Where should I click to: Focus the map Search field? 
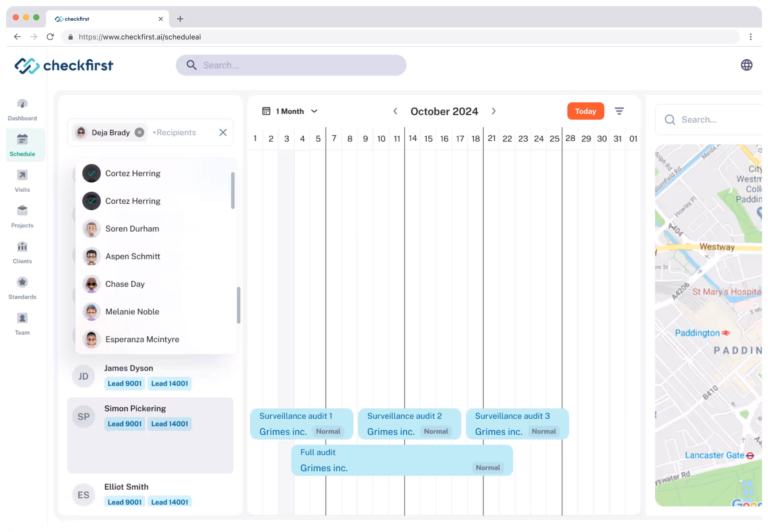tap(708, 120)
